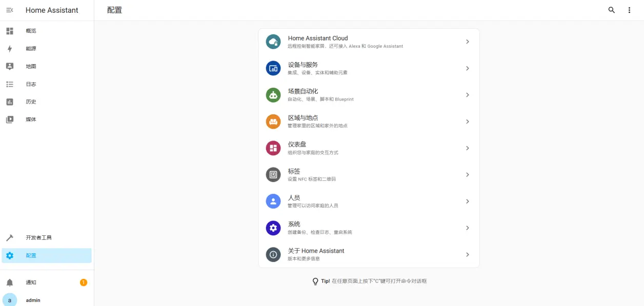
Task: Click the orange notification count badge
Action: click(x=84, y=282)
